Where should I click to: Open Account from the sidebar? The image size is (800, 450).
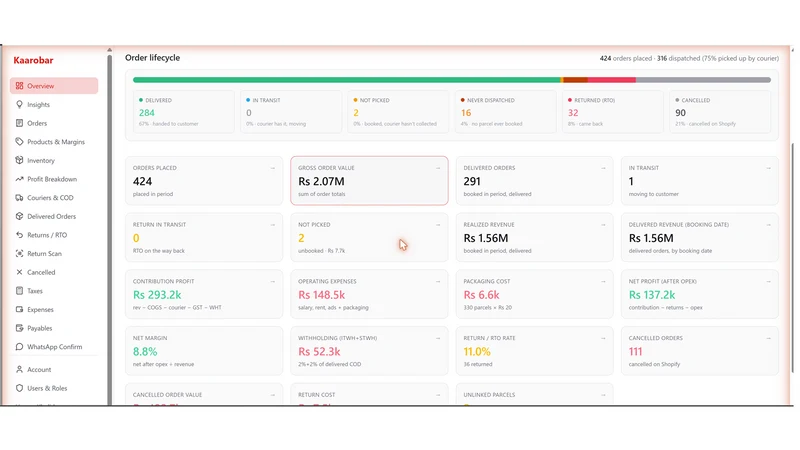[x=54, y=369]
